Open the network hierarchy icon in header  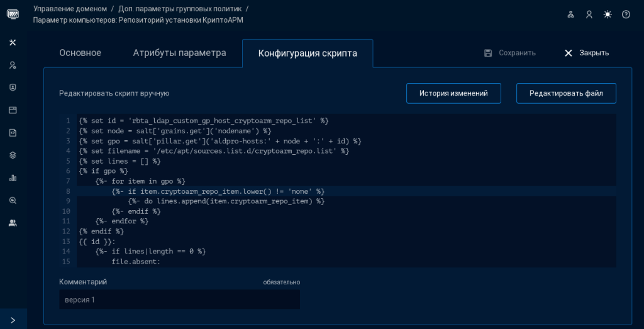point(571,14)
